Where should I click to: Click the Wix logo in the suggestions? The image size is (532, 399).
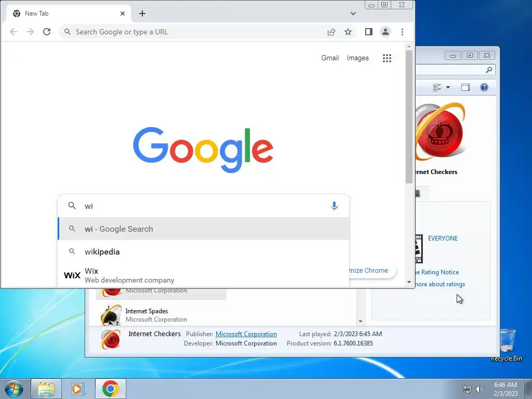point(72,275)
